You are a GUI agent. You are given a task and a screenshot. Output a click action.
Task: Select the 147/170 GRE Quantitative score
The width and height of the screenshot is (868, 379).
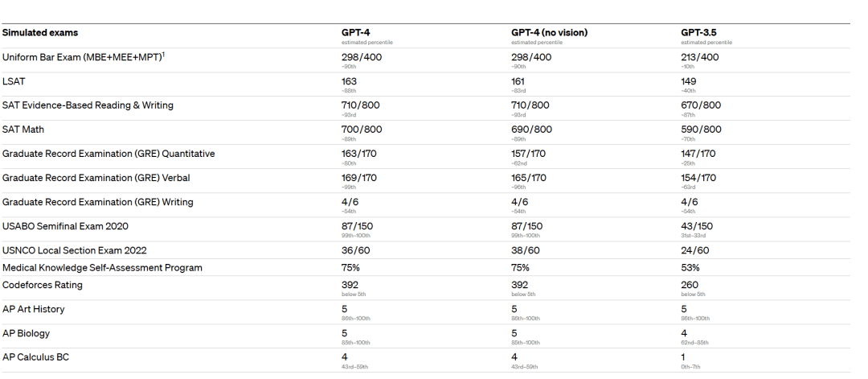[698, 154]
